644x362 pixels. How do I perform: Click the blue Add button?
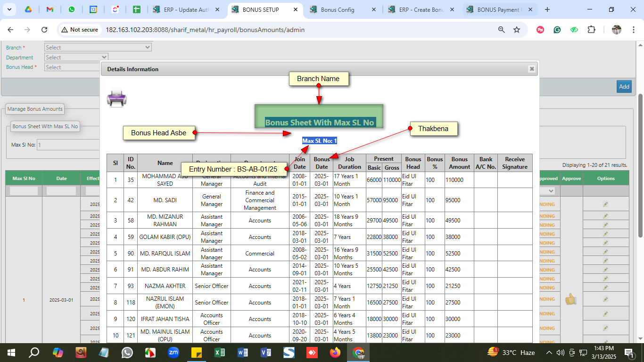pyautogui.click(x=624, y=86)
